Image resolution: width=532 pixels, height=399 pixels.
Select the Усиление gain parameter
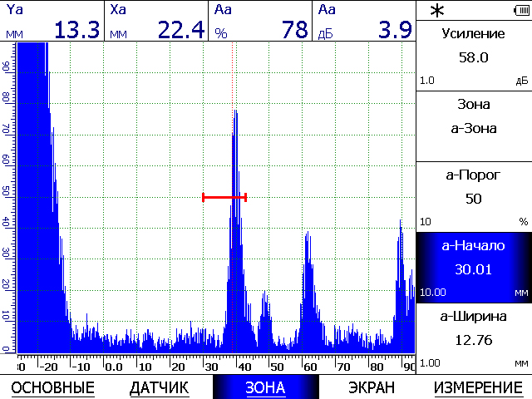tap(474, 56)
